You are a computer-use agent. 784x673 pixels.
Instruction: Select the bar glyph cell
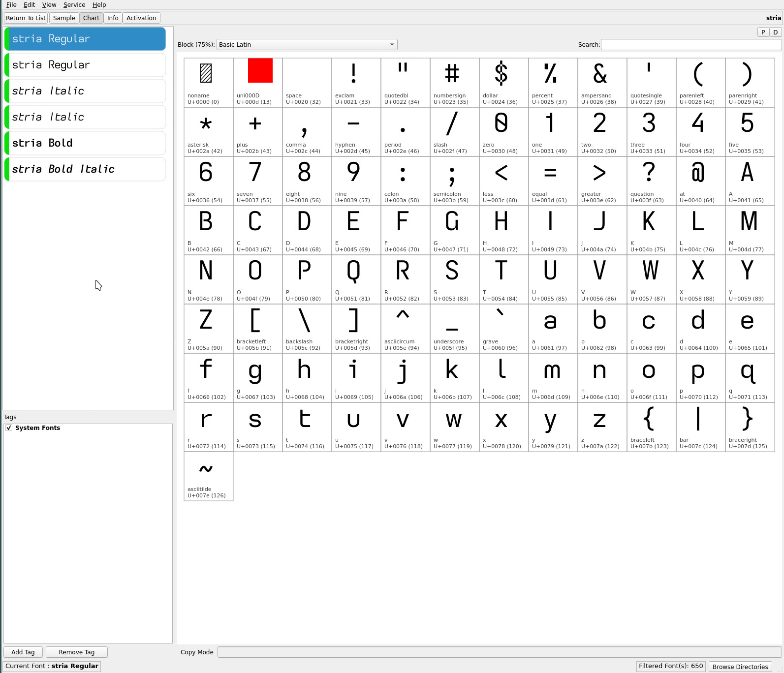(701, 427)
